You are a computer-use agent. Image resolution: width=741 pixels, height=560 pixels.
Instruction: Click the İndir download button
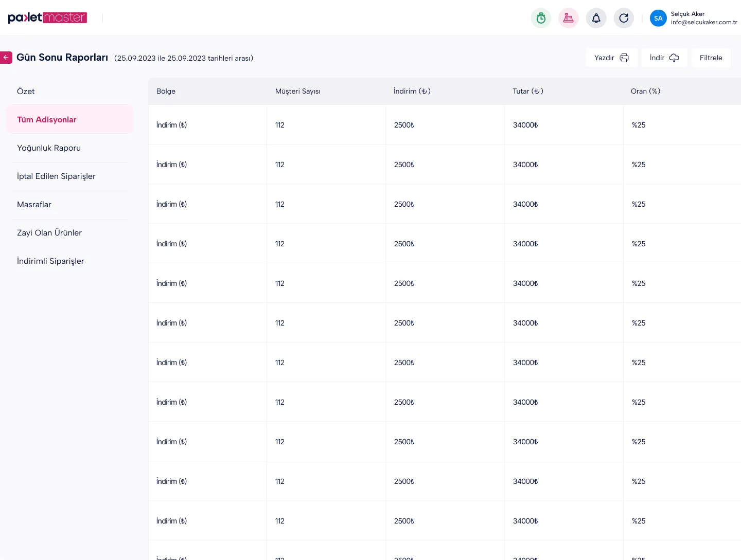pyautogui.click(x=664, y=58)
